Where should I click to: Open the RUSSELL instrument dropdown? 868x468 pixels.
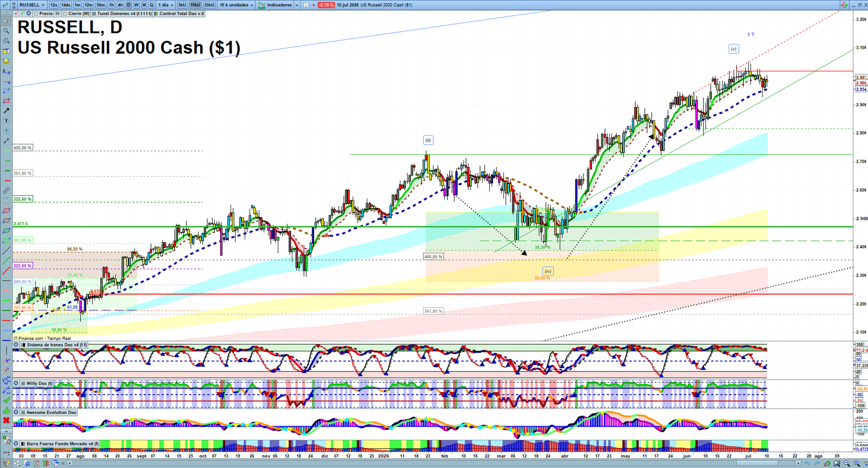32,5
